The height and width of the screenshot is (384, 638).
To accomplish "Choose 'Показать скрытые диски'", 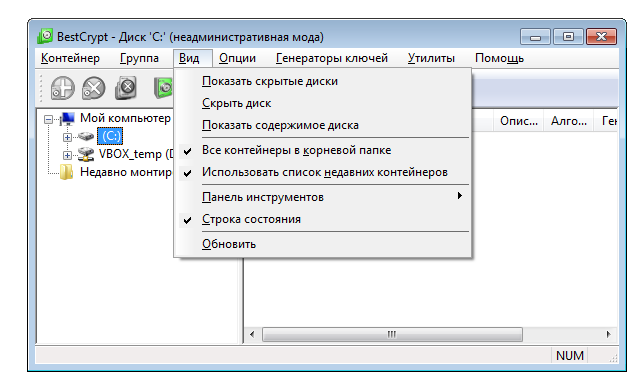I will [x=323, y=81].
